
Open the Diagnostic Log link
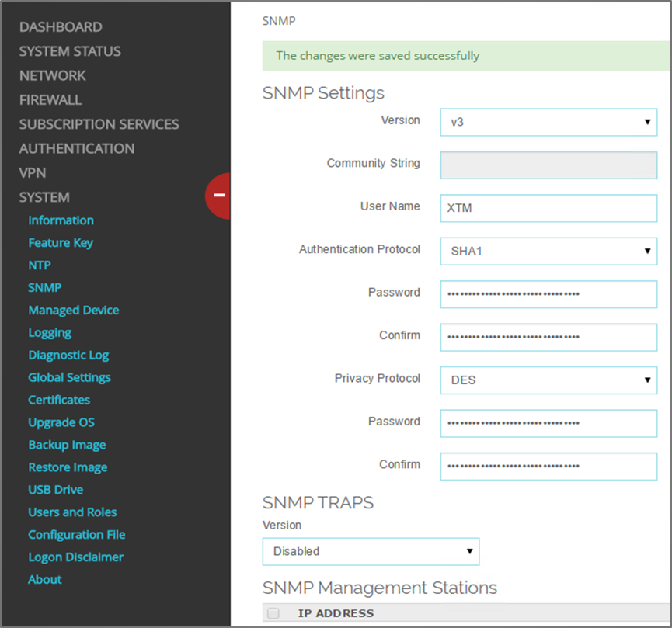point(68,356)
